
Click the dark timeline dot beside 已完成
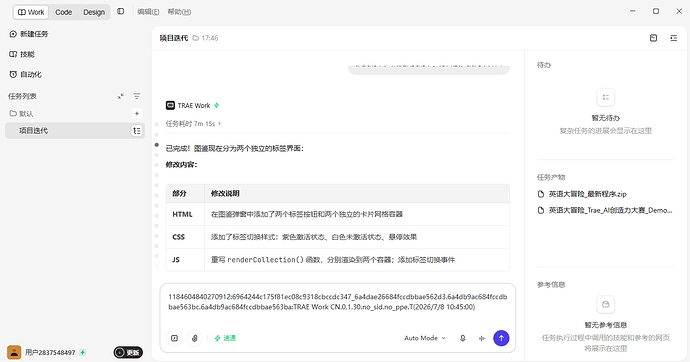pos(157,145)
